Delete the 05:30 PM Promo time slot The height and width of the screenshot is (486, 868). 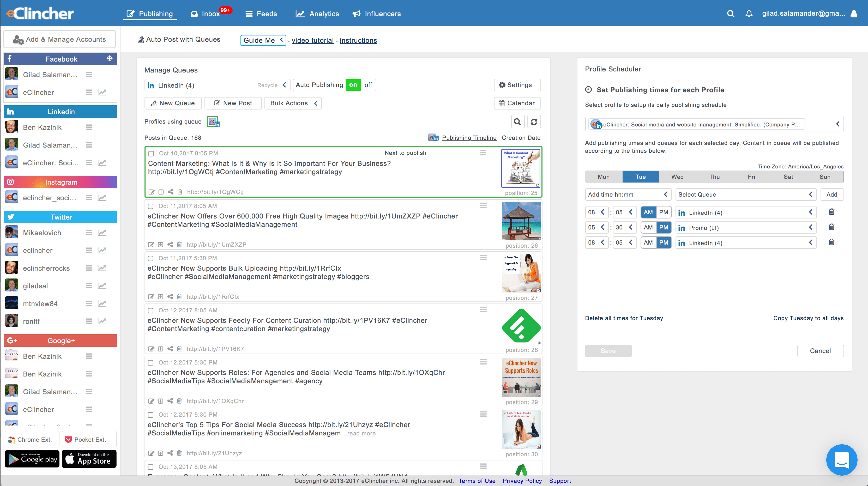tap(831, 227)
